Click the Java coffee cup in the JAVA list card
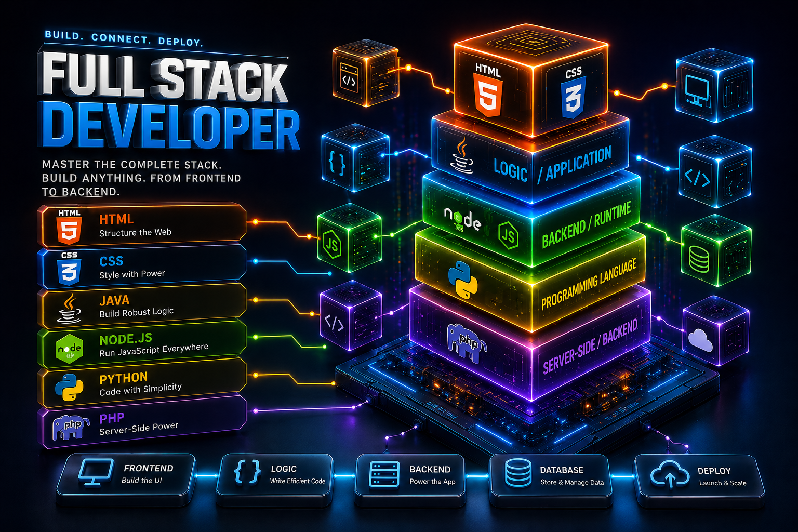This screenshot has height=532, width=798. 69,308
